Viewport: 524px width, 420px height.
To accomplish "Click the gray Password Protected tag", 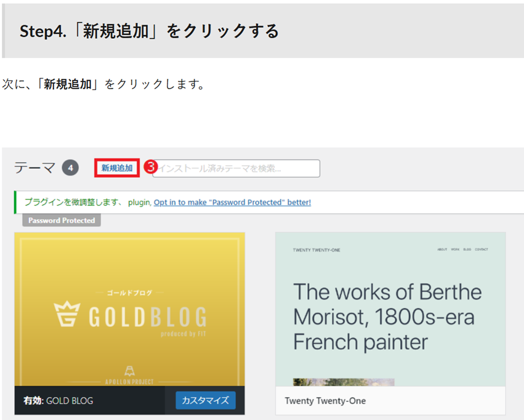I will click(x=62, y=220).
